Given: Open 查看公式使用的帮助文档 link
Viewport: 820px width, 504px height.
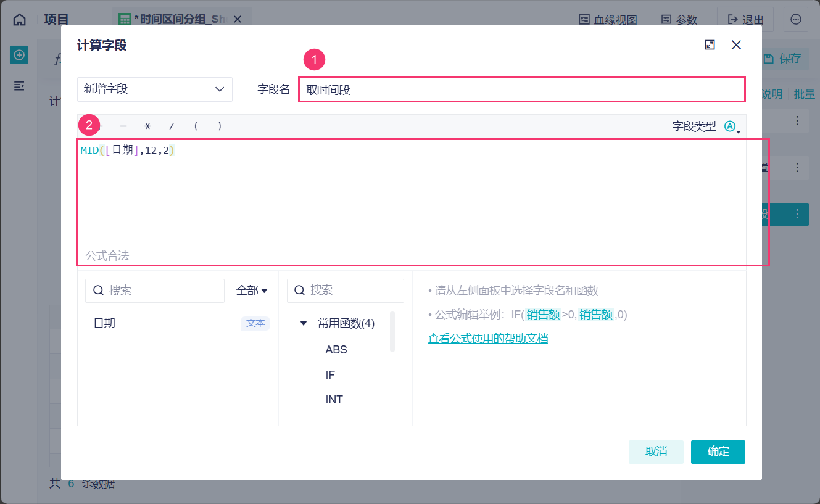Looking at the screenshot, I should coord(488,338).
